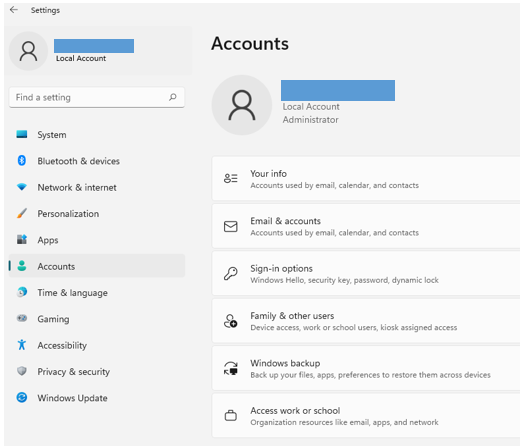Click the Your info card icon

tap(231, 178)
